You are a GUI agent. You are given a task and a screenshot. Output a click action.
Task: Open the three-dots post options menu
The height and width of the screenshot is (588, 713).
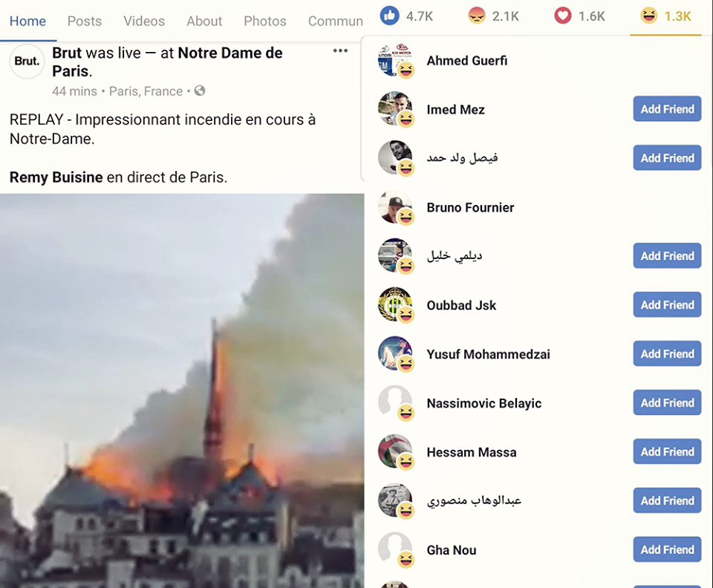(340, 51)
